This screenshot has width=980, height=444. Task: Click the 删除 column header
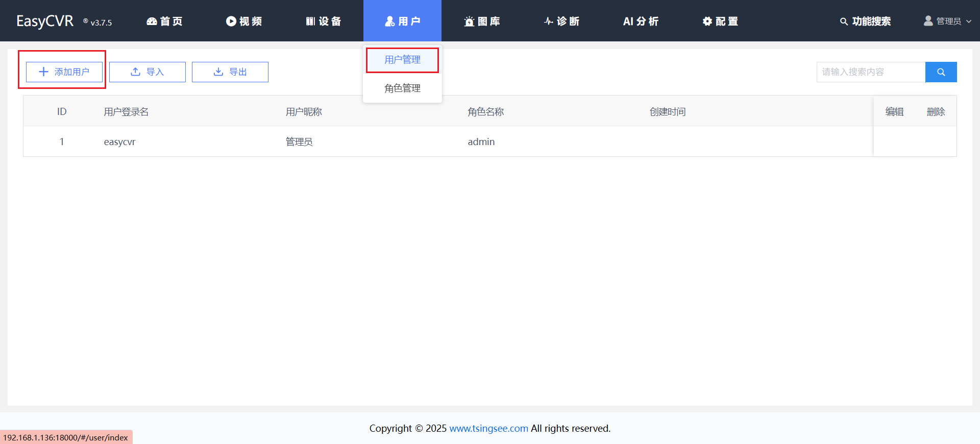(936, 111)
